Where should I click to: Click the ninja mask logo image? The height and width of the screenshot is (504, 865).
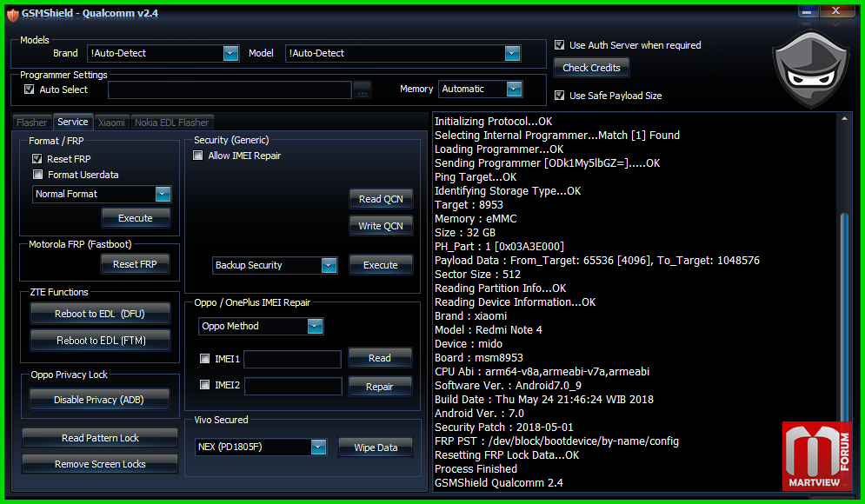pos(810,70)
